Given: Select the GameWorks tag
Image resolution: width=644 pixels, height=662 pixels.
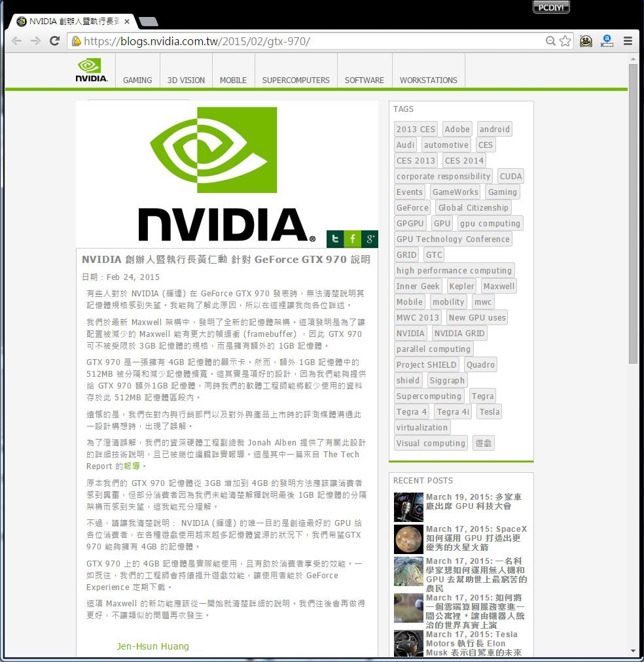Looking at the screenshot, I should (456, 192).
